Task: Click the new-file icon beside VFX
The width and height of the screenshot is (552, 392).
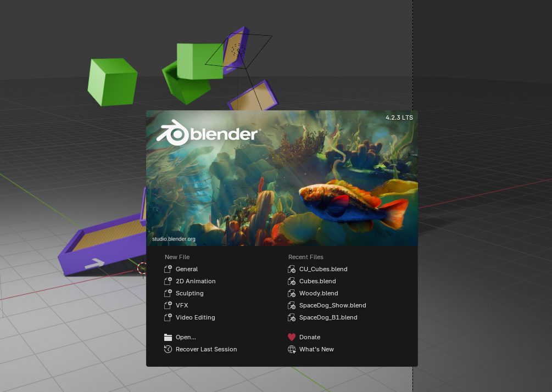Action: click(168, 305)
